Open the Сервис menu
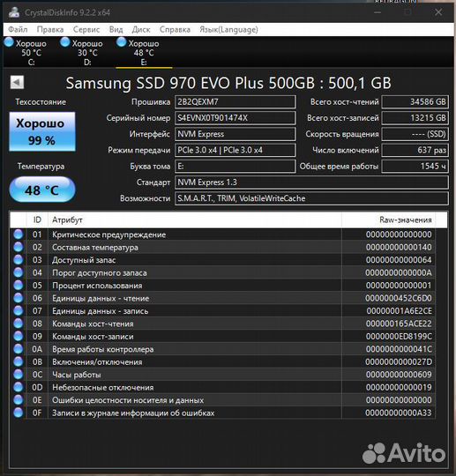This screenshot has width=456, height=476. pos(86,29)
